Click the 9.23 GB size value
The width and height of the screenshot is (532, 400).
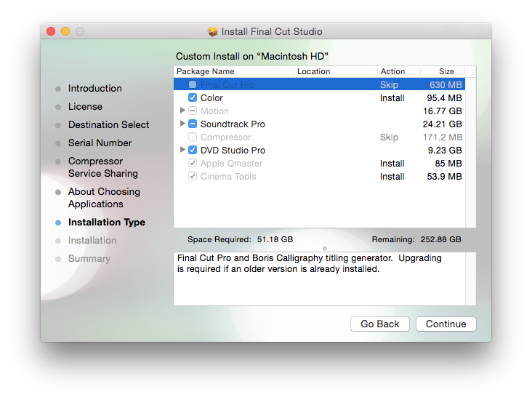pos(445,150)
